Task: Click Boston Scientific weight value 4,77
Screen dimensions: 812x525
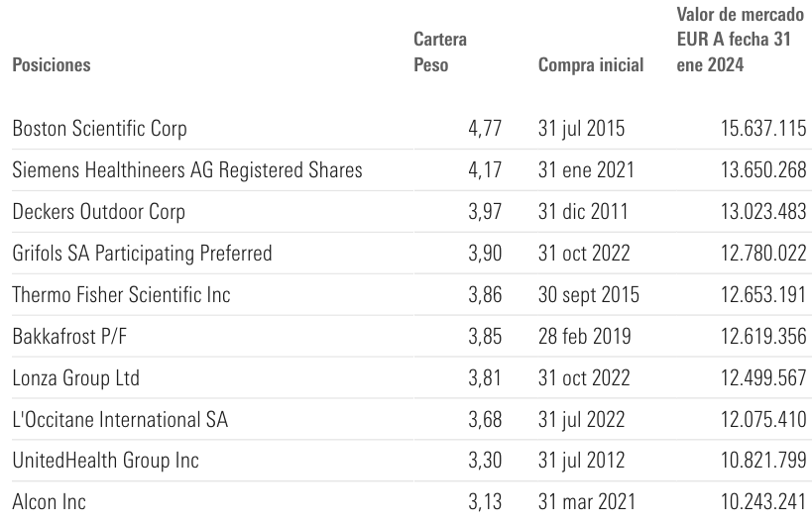Action: [x=484, y=129]
